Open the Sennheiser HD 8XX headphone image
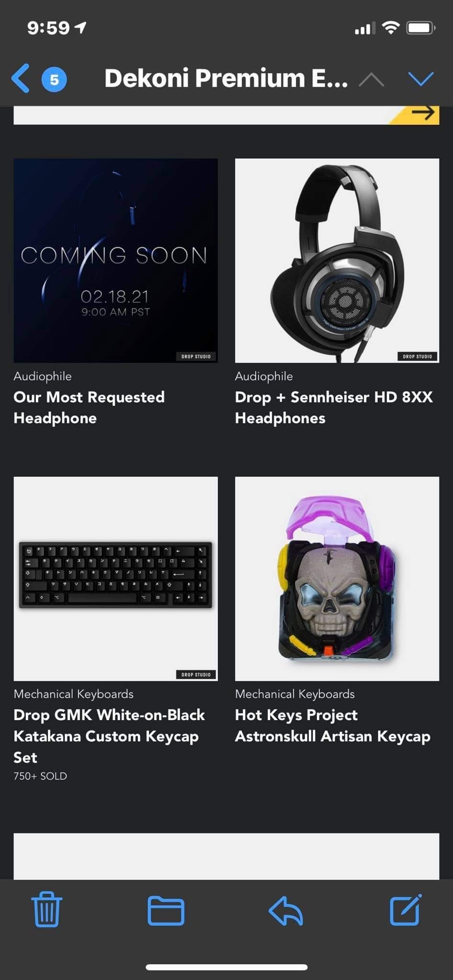The image size is (453, 980). click(337, 260)
